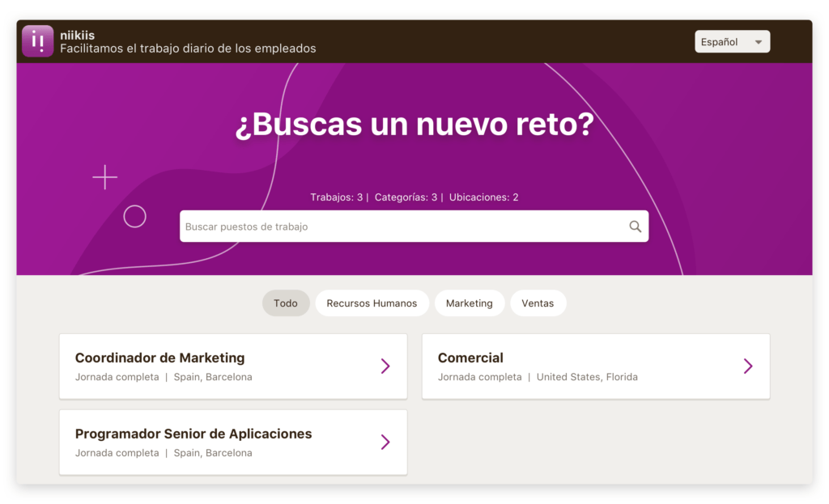Click the Coordinador de Marketing chevron arrow
The height and width of the screenshot is (504, 829).
pos(385,366)
